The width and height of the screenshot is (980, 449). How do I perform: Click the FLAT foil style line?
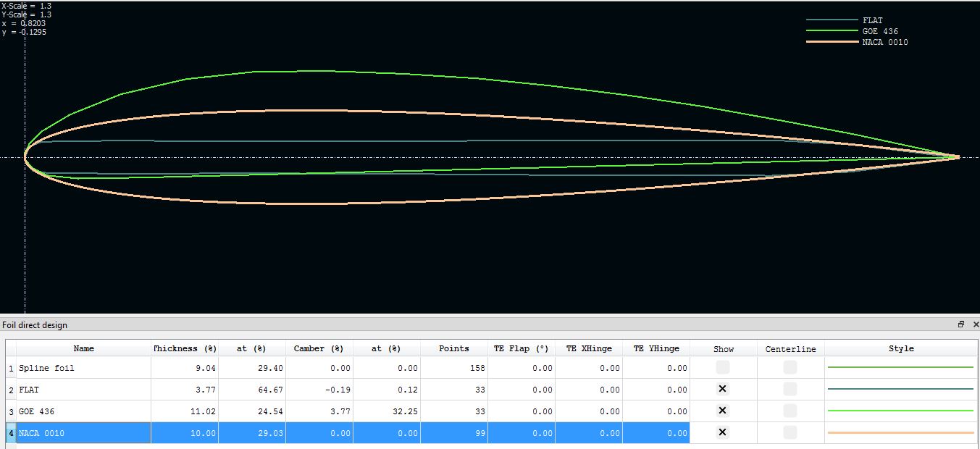tap(900, 390)
